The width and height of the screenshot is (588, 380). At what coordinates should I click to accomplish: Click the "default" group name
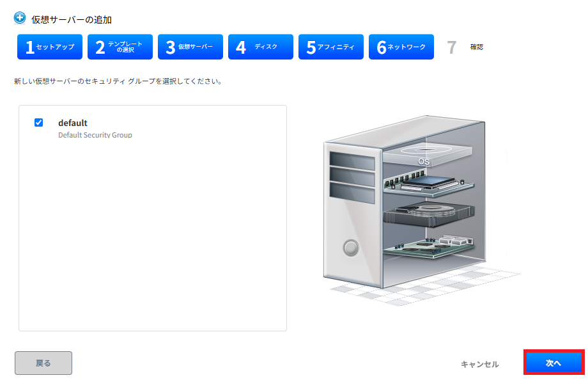click(x=73, y=123)
